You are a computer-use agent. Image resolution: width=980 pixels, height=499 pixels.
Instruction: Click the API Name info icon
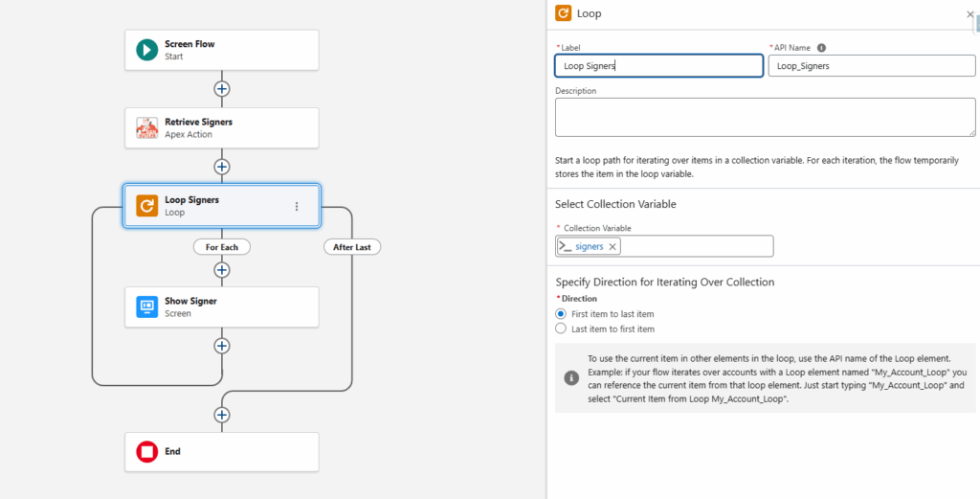[822, 48]
